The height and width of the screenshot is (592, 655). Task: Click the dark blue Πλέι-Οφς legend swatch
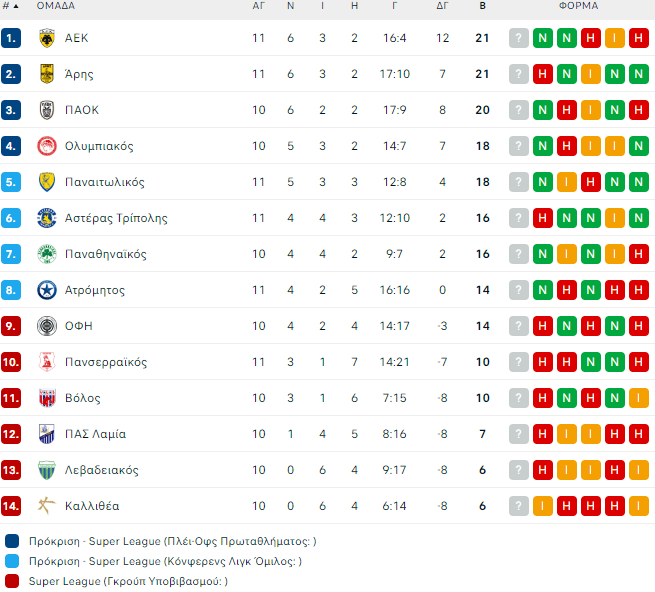pos(12,541)
